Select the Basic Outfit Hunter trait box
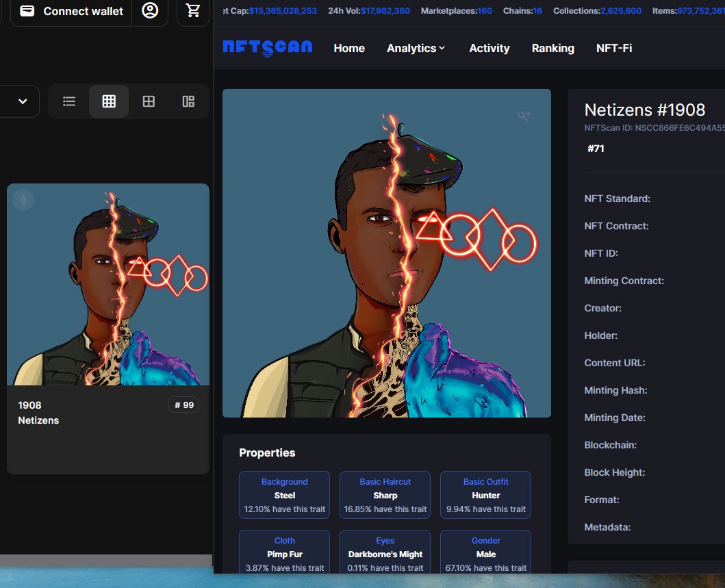Image resolution: width=725 pixels, height=588 pixels. click(x=485, y=495)
